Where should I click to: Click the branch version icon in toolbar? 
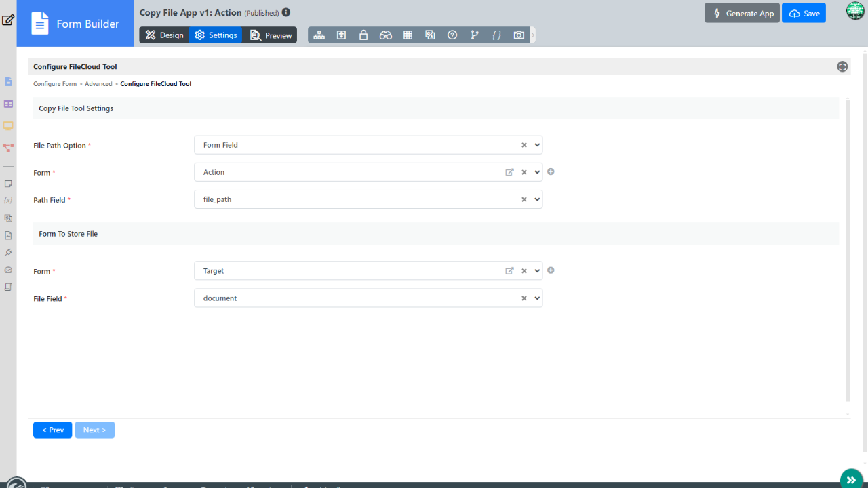click(x=475, y=35)
